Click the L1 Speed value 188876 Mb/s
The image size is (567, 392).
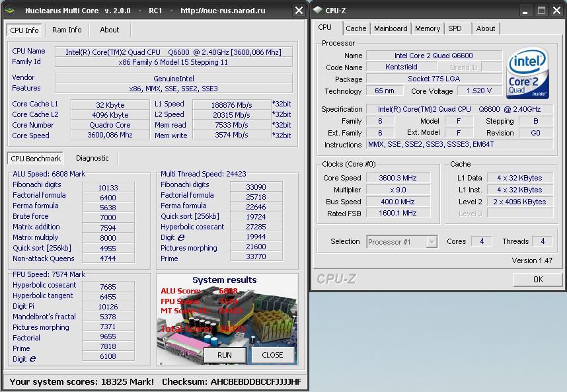coord(231,105)
